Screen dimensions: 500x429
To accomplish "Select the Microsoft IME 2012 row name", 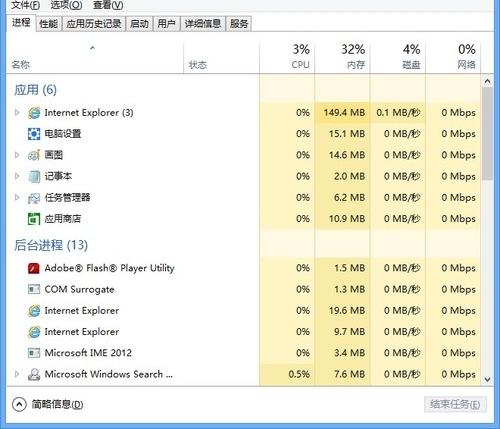I will [88, 353].
